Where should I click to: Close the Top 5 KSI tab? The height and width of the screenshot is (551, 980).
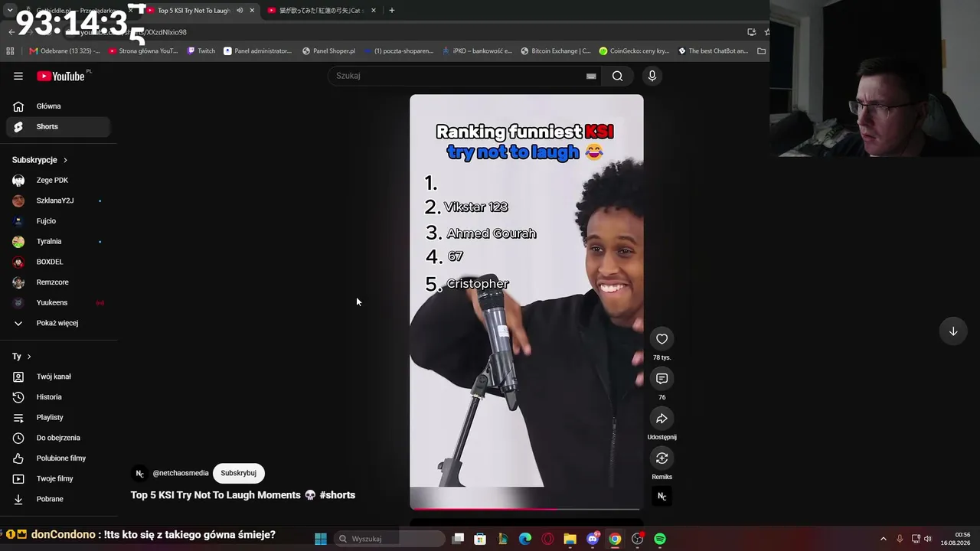pyautogui.click(x=252, y=11)
